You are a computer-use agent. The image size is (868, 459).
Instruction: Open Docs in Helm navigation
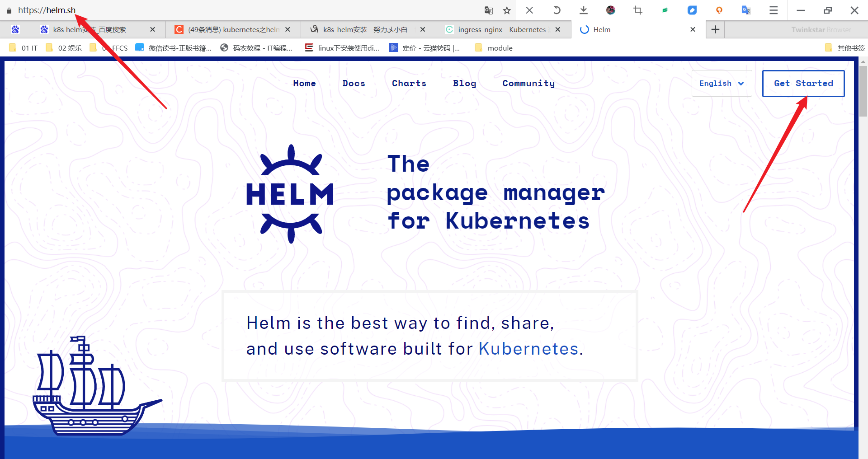[x=354, y=83]
